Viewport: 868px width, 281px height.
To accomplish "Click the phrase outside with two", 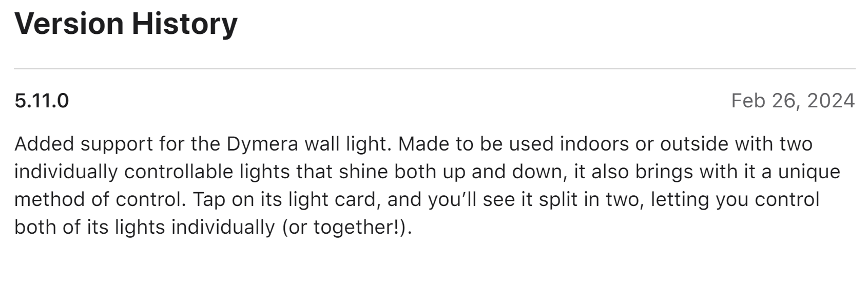I will 736,144.
